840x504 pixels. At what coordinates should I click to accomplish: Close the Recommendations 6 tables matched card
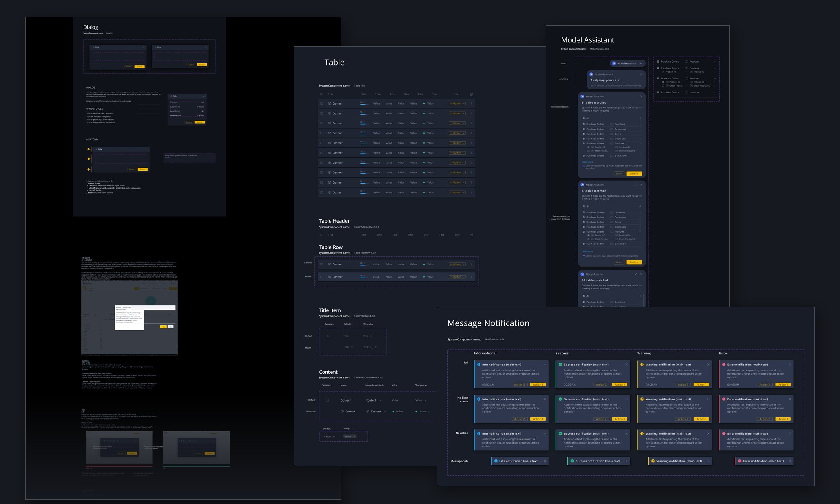(x=641, y=97)
